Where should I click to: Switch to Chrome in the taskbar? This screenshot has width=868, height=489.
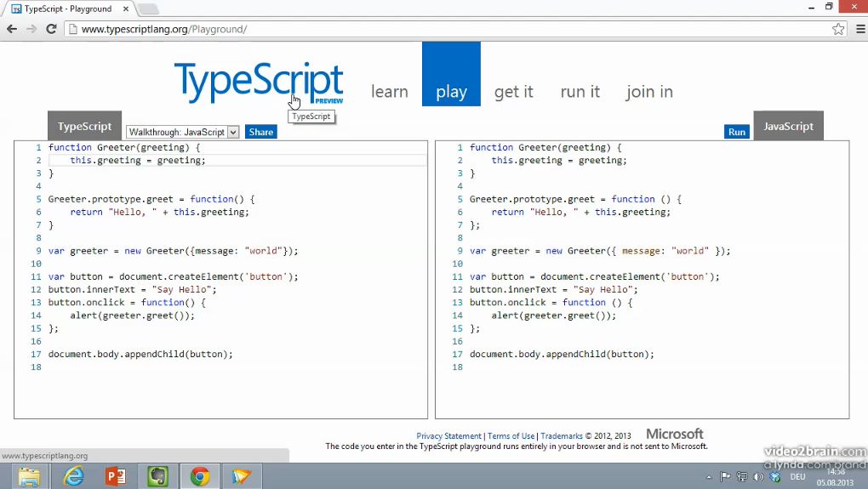click(200, 476)
